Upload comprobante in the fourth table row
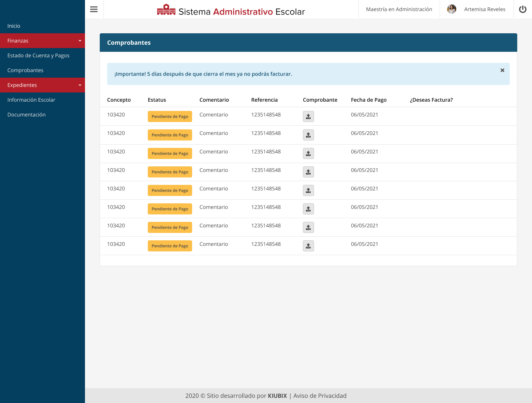The image size is (532, 403). tap(308, 172)
